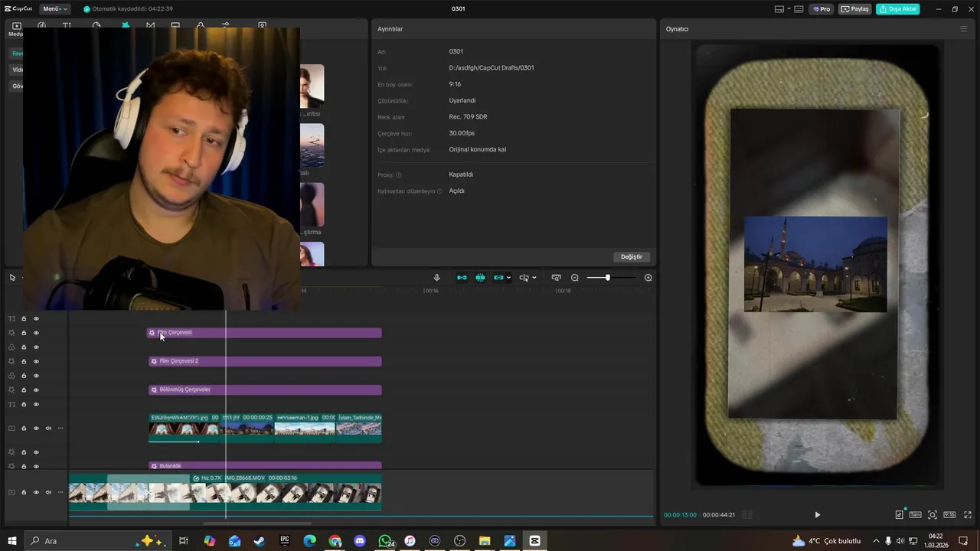
Task: Toggle auto snapping in the timeline toolbar
Action: coord(480,278)
